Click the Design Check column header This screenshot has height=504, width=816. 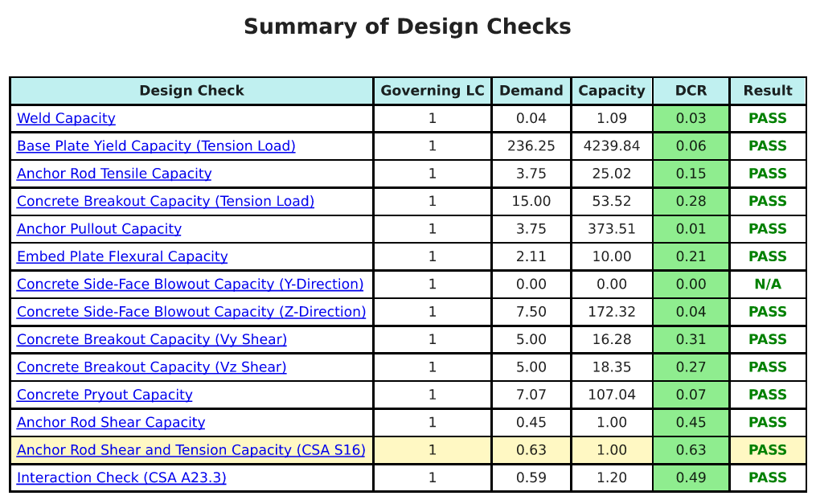click(x=191, y=91)
